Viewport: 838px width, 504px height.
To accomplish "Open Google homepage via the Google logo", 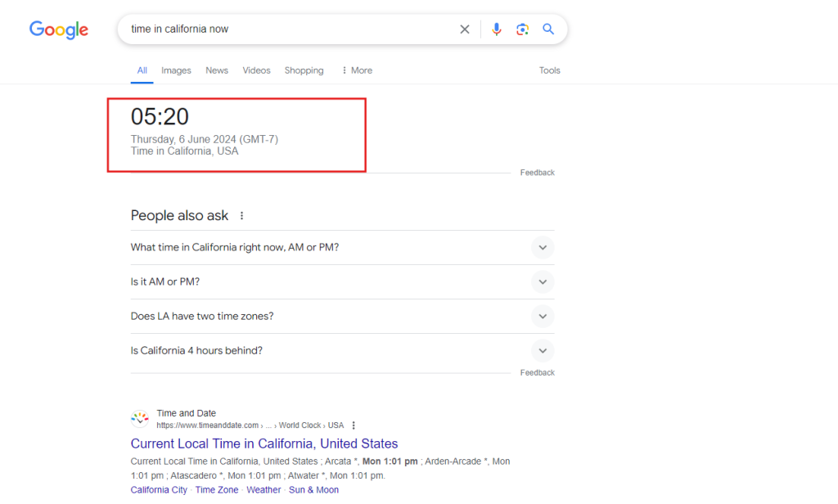I will (x=58, y=30).
